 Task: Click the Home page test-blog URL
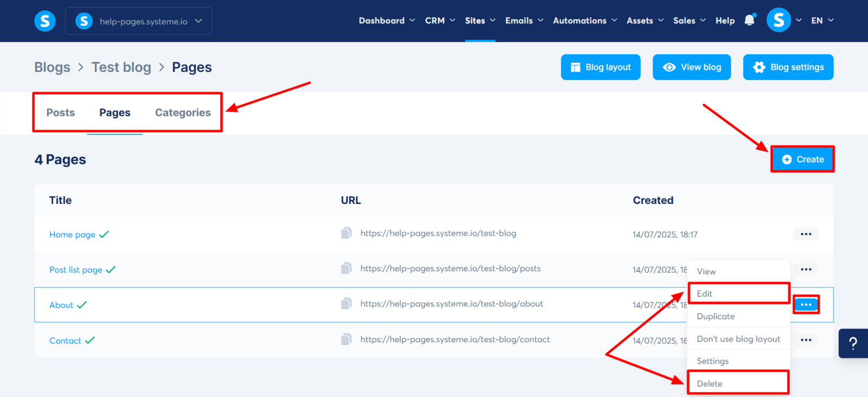click(438, 233)
